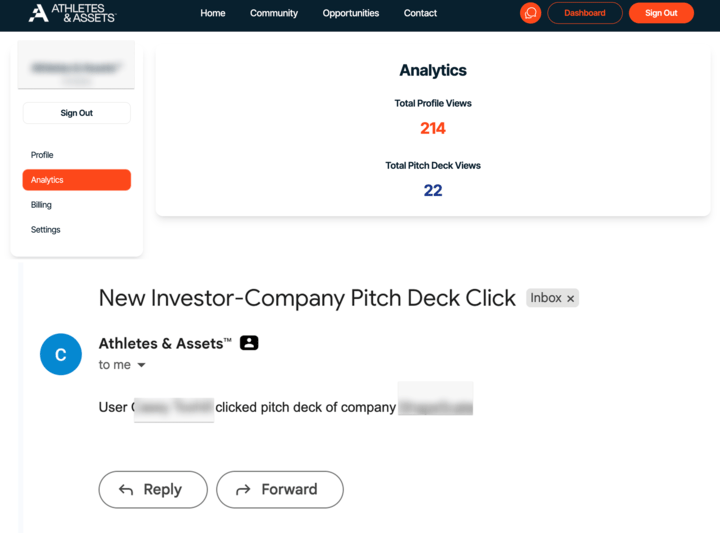720x533 pixels.
Task: Forward the pitch deck click email
Action: (280, 489)
